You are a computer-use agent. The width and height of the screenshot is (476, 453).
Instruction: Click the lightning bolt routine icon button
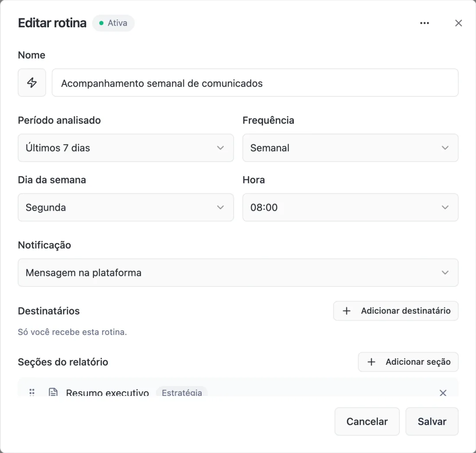coord(32,83)
